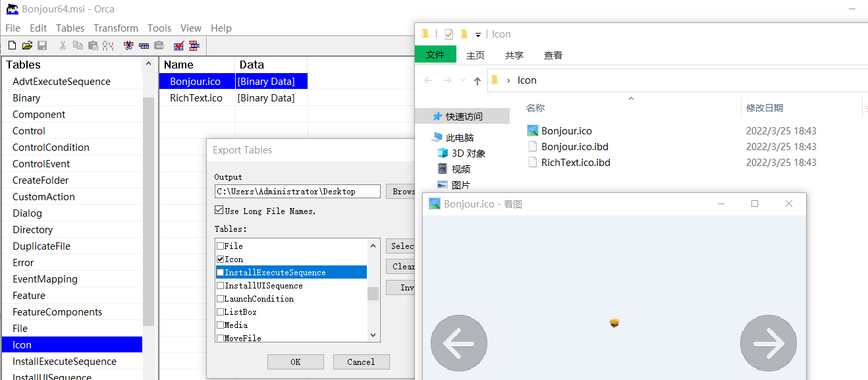Open the File menu in Orca

[x=13, y=28]
